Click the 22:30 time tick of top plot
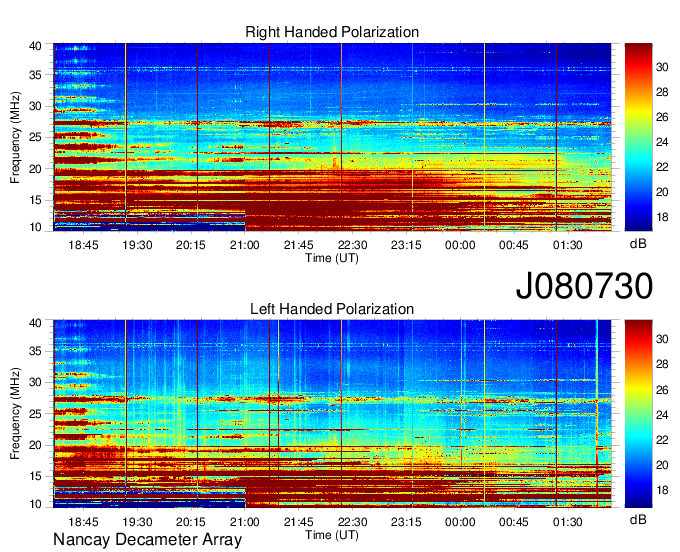Screen dimensions: 680x552 pos(352,245)
